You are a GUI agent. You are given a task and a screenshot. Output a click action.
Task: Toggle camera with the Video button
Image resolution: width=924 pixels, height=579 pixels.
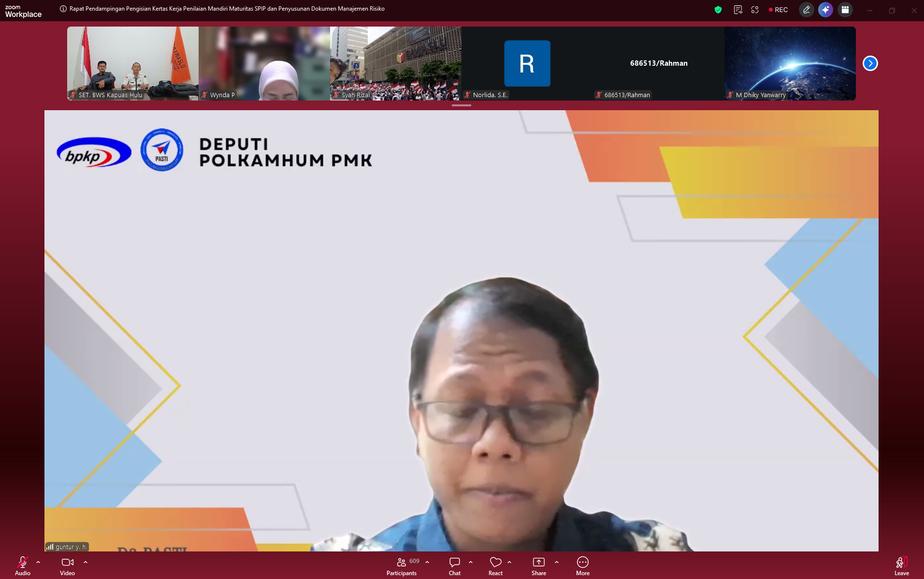click(x=67, y=565)
